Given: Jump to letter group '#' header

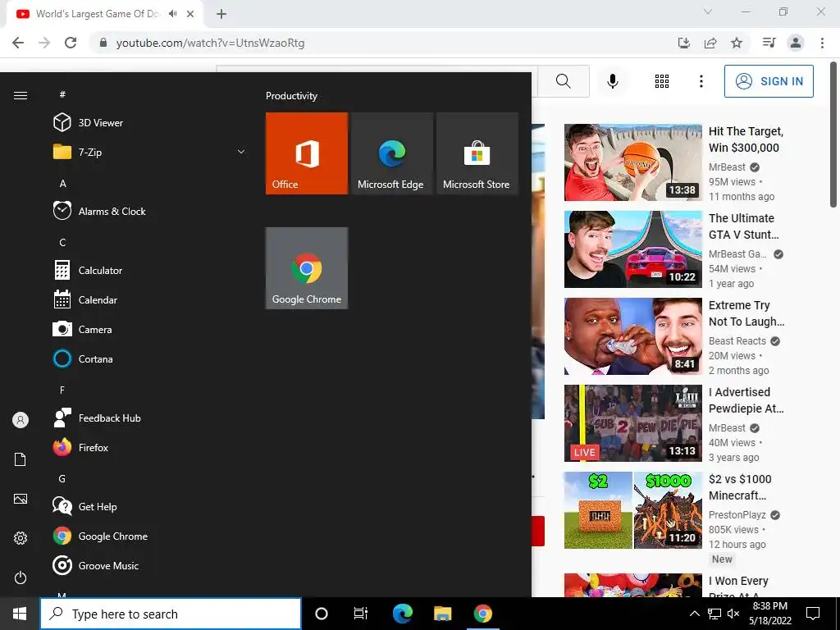Looking at the screenshot, I should pos(62,94).
